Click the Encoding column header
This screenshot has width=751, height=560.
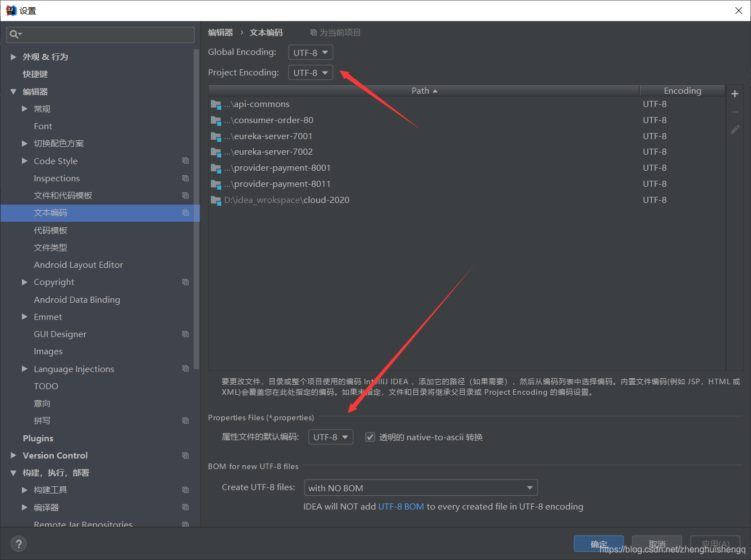click(682, 90)
